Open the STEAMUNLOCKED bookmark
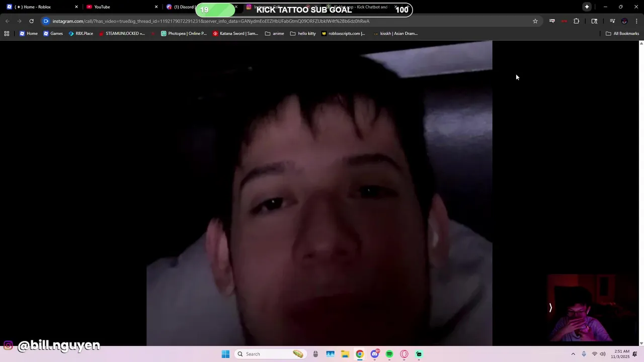The width and height of the screenshot is (644, 362). point(121,34)
